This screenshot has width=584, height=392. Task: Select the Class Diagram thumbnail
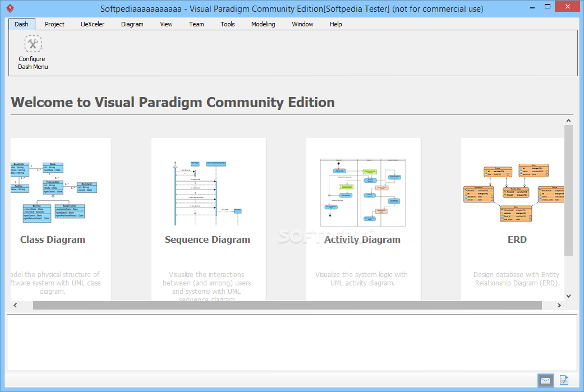54,192
